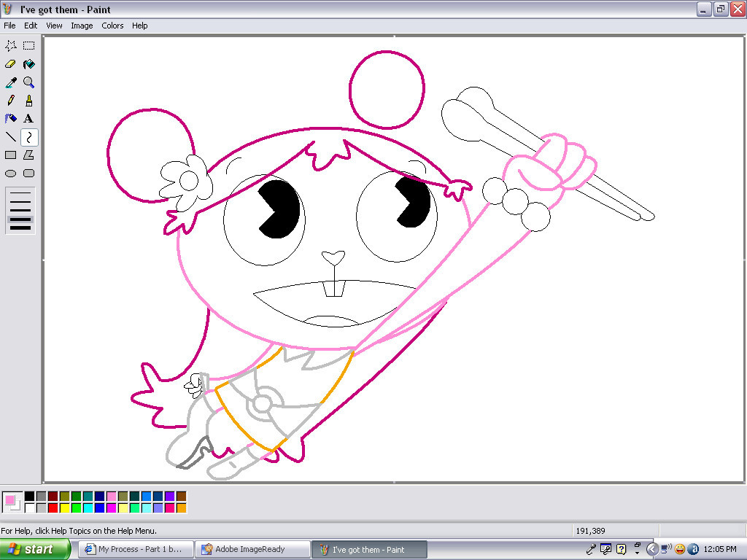Switch to Adobe ImageReady from taskbar
Image resolution: width=747 pixels, height=560 pixels.
coord(252,549)
